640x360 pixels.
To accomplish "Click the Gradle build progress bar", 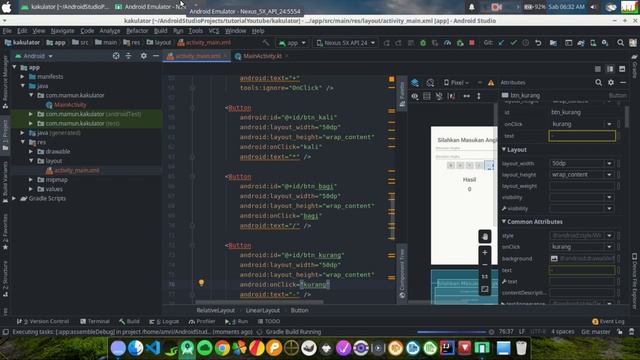I will tap(451, 332).
